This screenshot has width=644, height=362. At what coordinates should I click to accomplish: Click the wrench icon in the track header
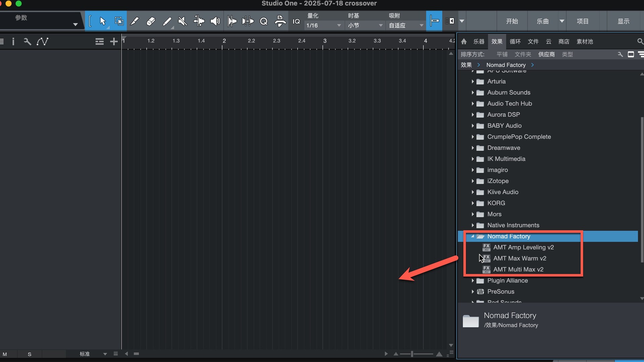click(x=28, y=42)
